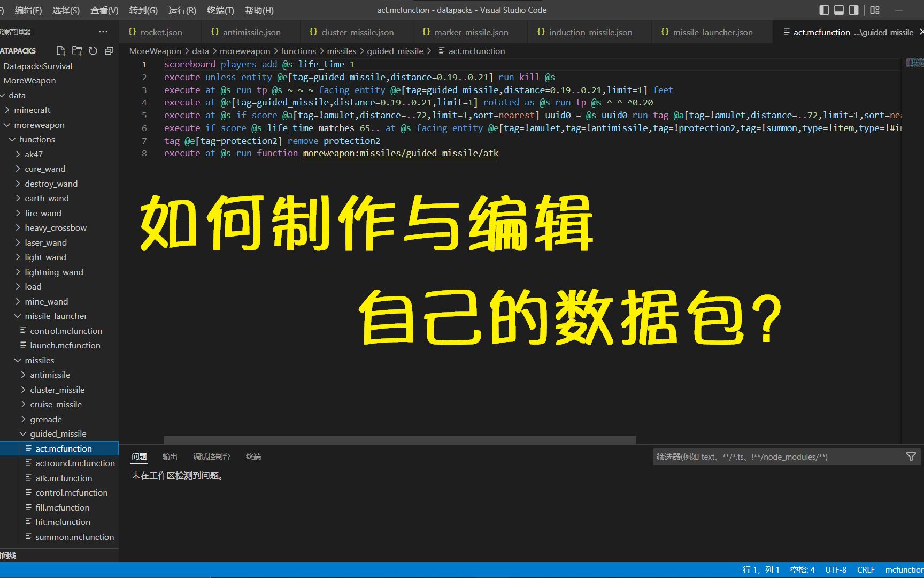This screenshot has width=924, height=578.
Task: Open control.mcfunction under missile_launcher
Action: pyautogui.click(x=59, y=331)
